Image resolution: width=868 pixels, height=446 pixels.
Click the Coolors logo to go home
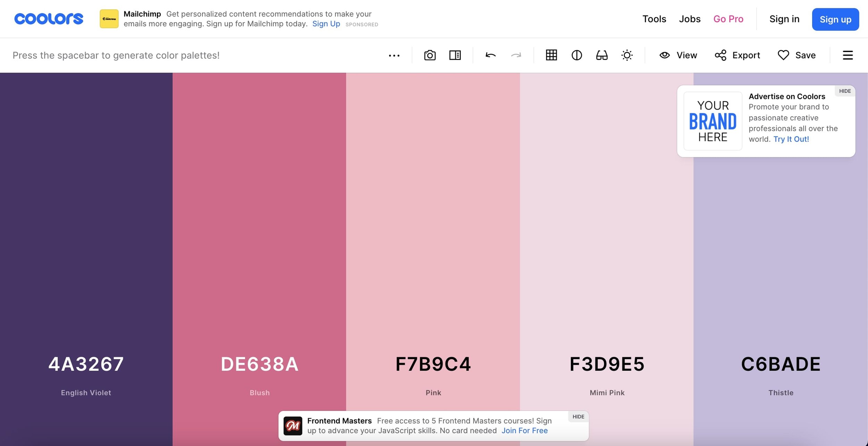pyautogui.click(x=48, y=19)
